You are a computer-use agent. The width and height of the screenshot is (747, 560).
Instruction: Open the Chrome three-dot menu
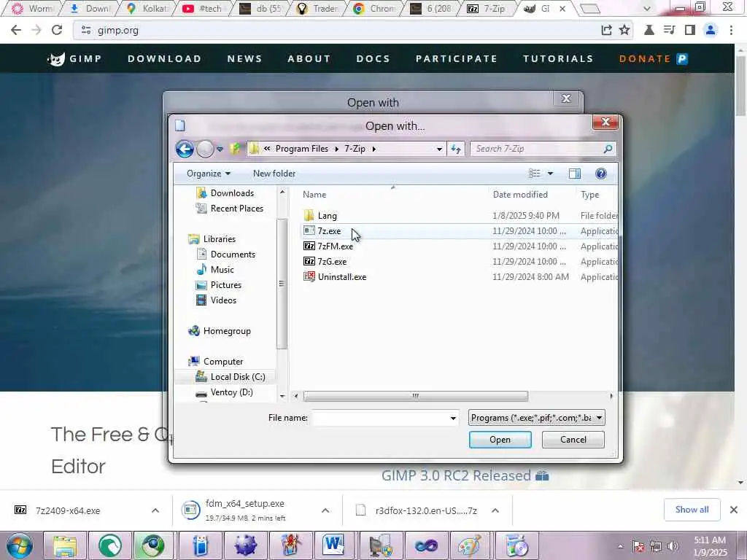click(731, 30)
